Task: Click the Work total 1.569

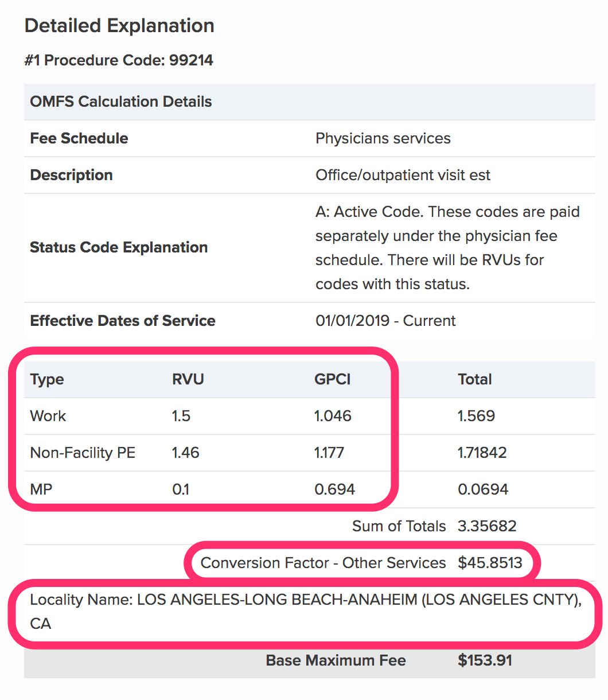Action: 476,416
